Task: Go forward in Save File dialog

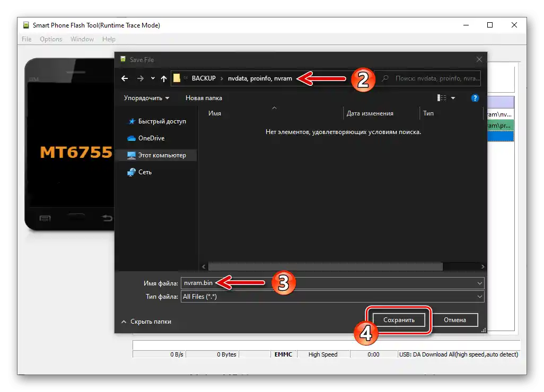Action: pyautogui.click(x=140, y=79)
